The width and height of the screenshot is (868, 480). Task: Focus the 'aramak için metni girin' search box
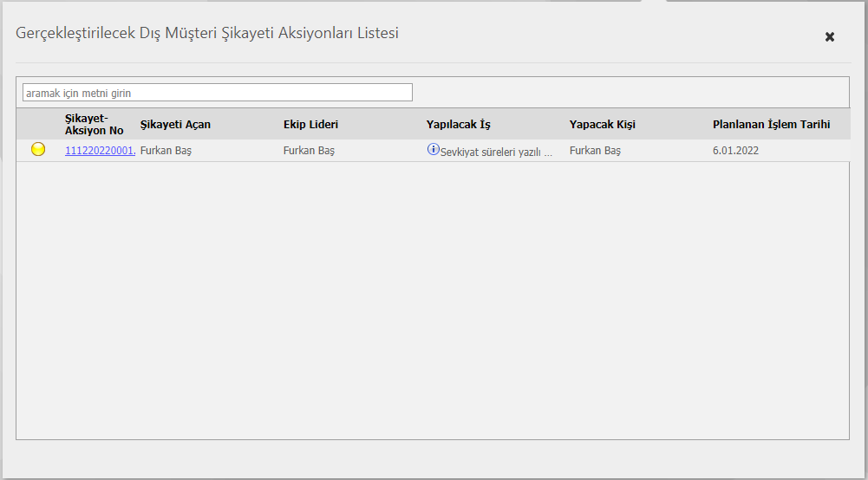(x=218, y=93)
